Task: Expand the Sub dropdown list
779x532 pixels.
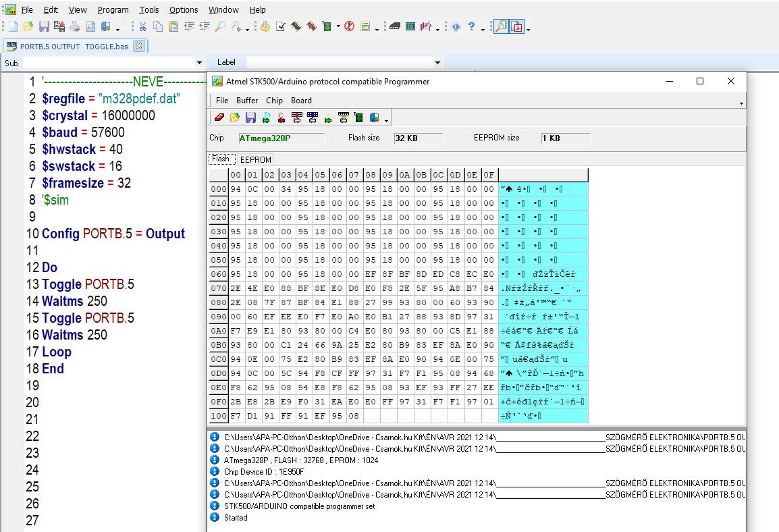Action: coord(198,63)
